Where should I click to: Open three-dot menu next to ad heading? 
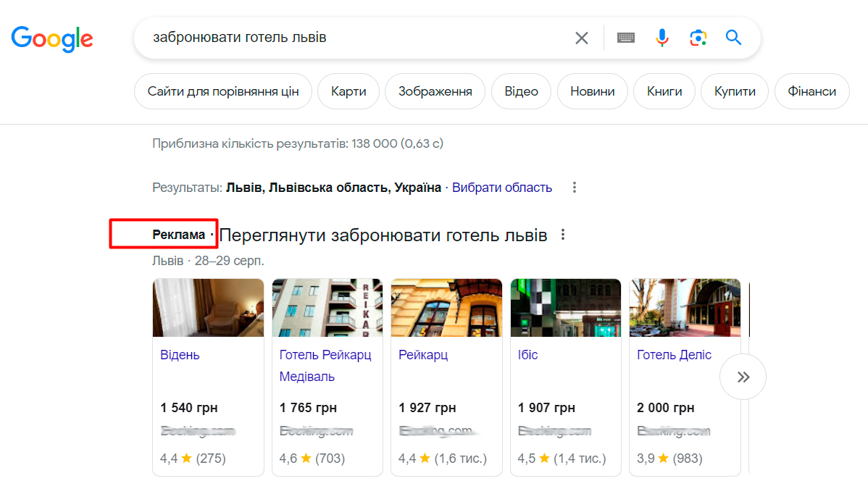point(563,235)
